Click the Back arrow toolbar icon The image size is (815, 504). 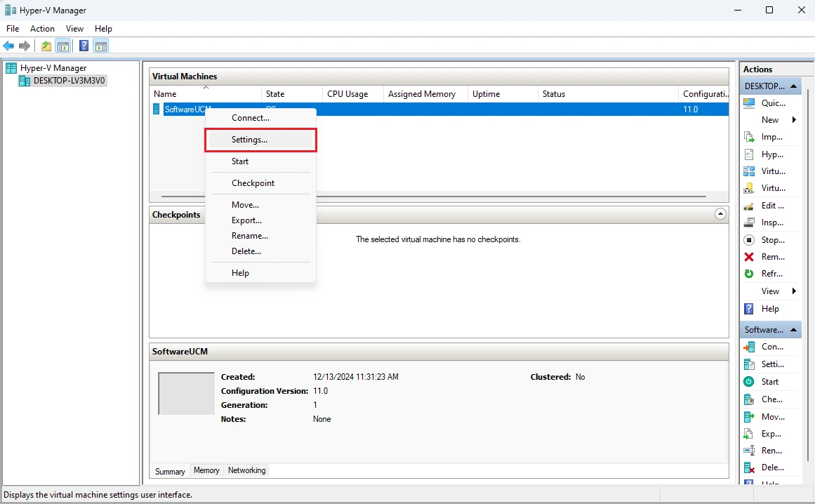(x=8, y=46)
